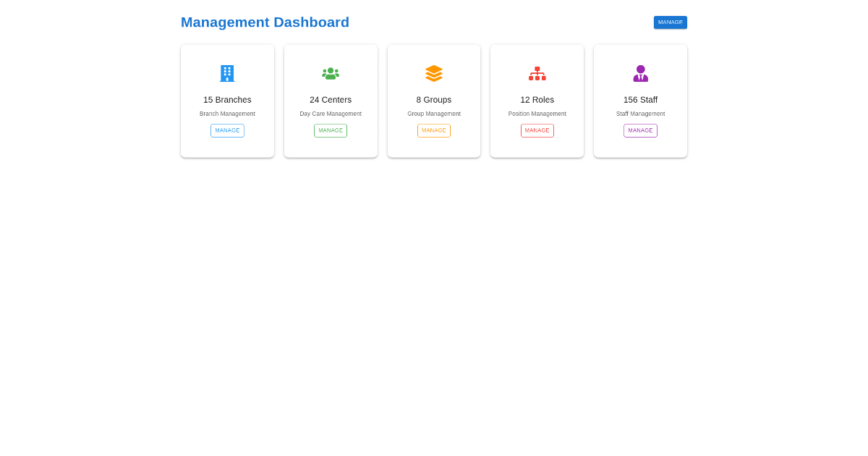Click the purple person Staff icon
The height and width of the screenshot is (456, 868).
tap(640, 73)
